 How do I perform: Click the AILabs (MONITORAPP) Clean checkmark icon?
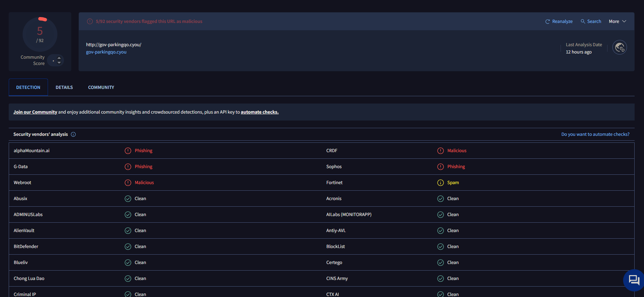(x=441, y=215)
